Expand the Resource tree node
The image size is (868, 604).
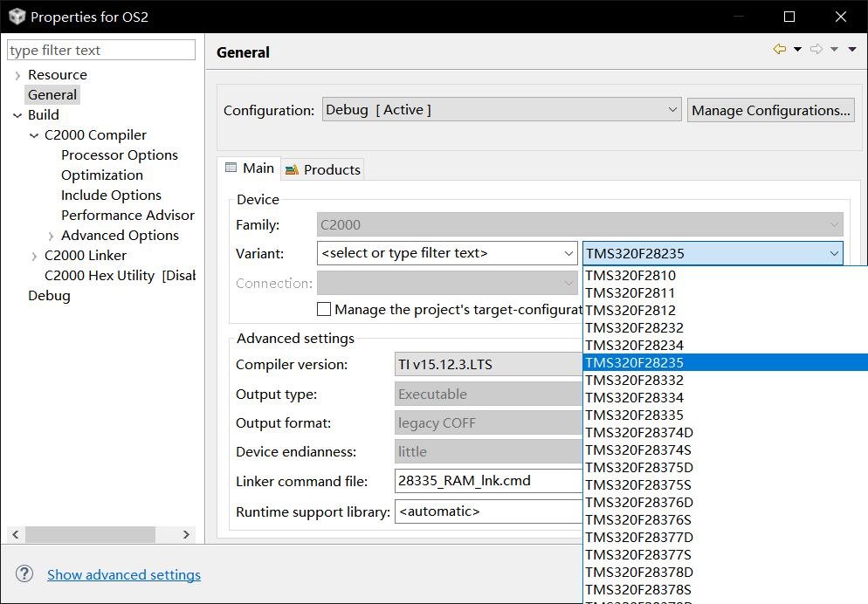[x=17, y=75]
